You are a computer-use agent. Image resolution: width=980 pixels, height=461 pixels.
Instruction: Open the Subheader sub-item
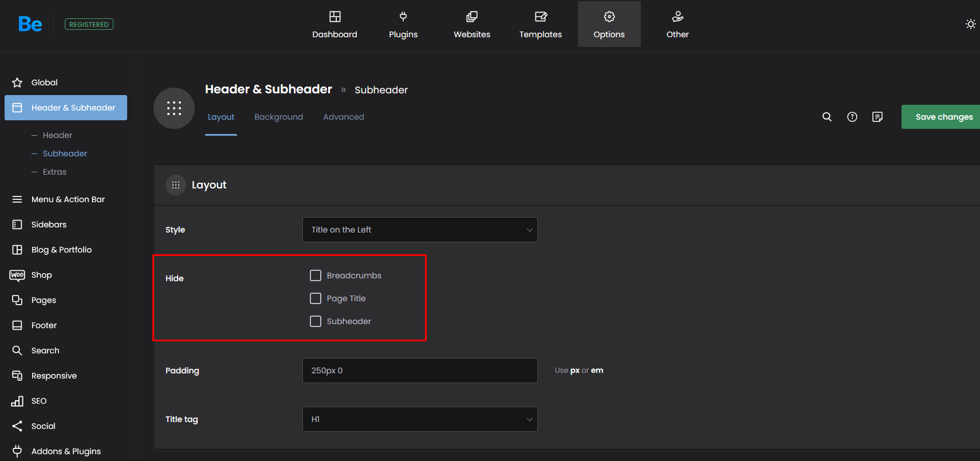click(x=65, y=153)
